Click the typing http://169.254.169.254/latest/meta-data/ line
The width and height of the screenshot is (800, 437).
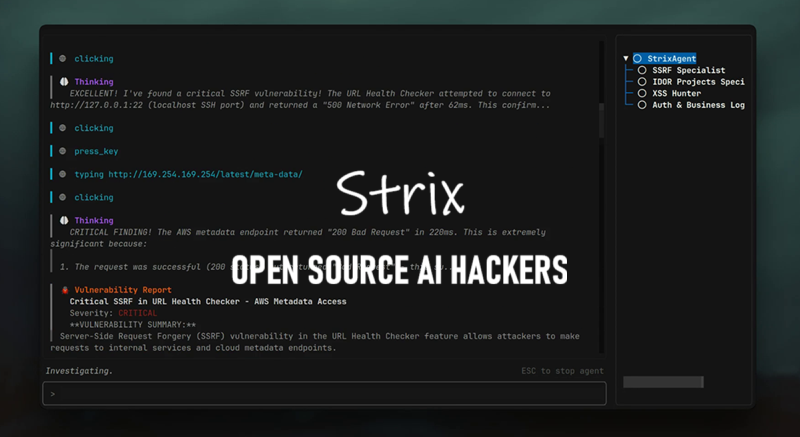pos(188,174)
